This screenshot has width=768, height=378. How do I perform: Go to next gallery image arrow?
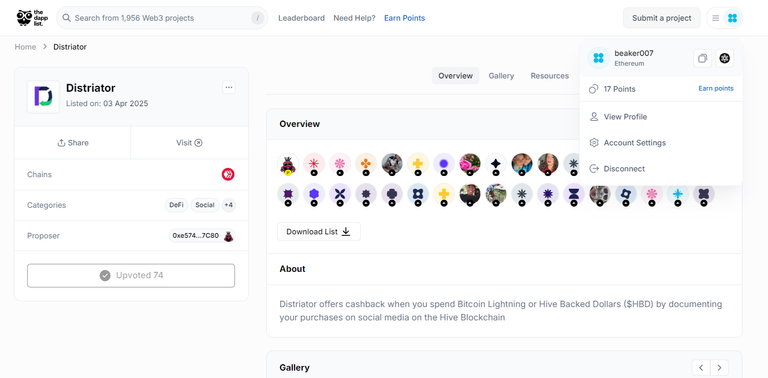[x=719, y=368]
